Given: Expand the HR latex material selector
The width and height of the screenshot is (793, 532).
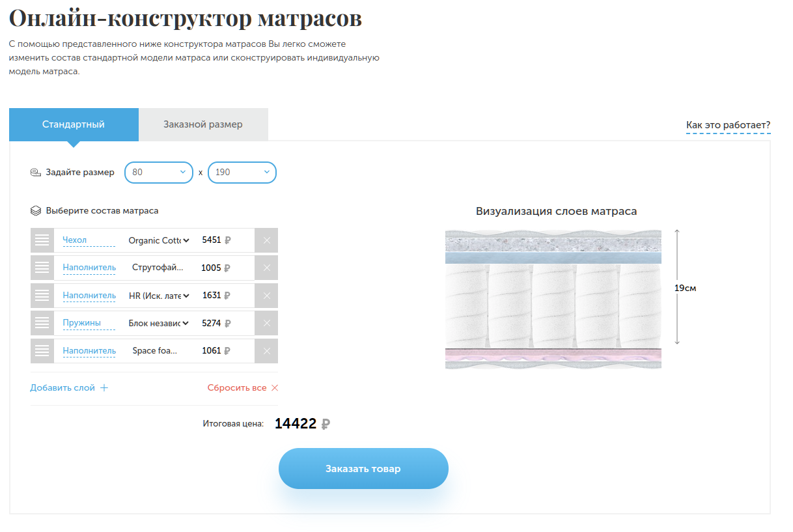Looking at the screenshot, I should [159, 296].
